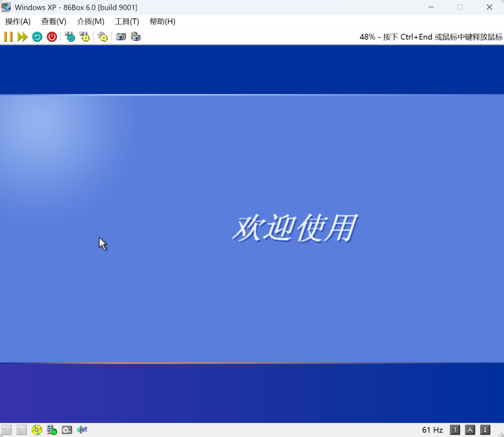Viewport: 504px width, 437px height.
Task: Click the second floppy drive status icon
Action: [x=21, y=430]
